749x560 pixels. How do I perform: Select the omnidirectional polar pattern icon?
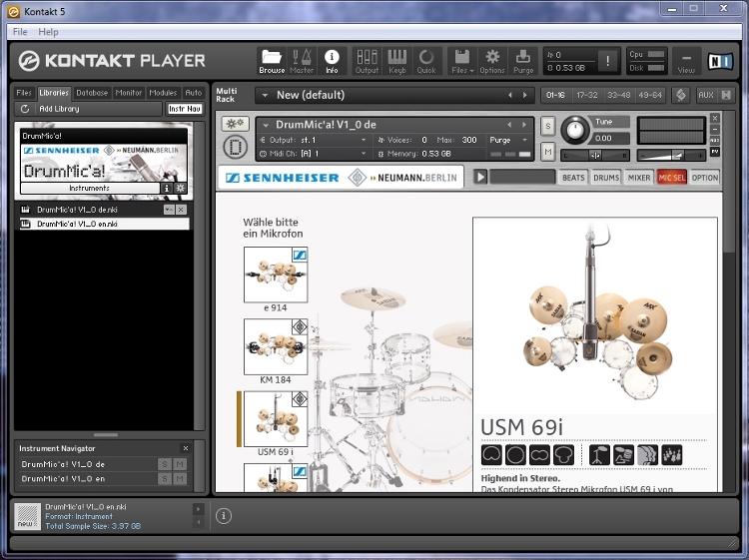click(515, 455)
